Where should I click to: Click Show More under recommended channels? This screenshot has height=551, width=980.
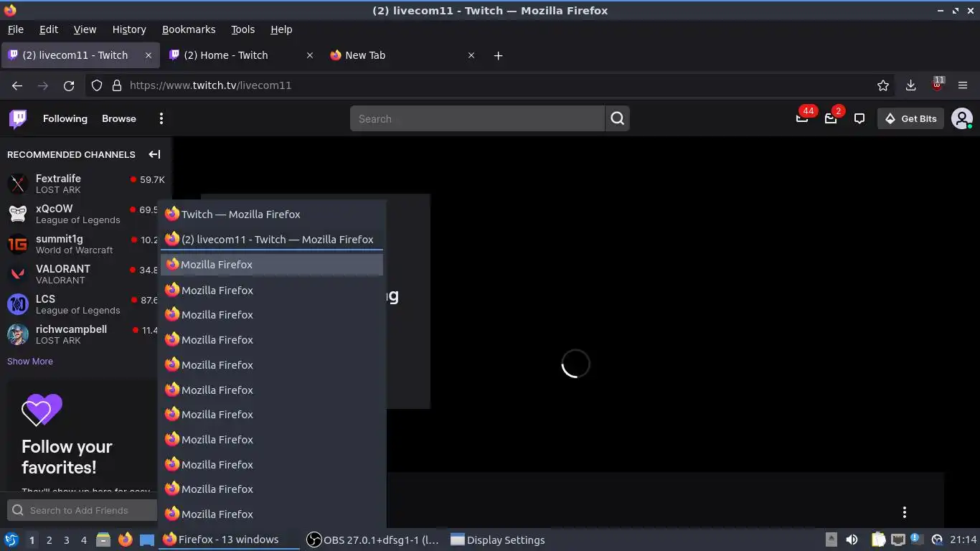30,361
